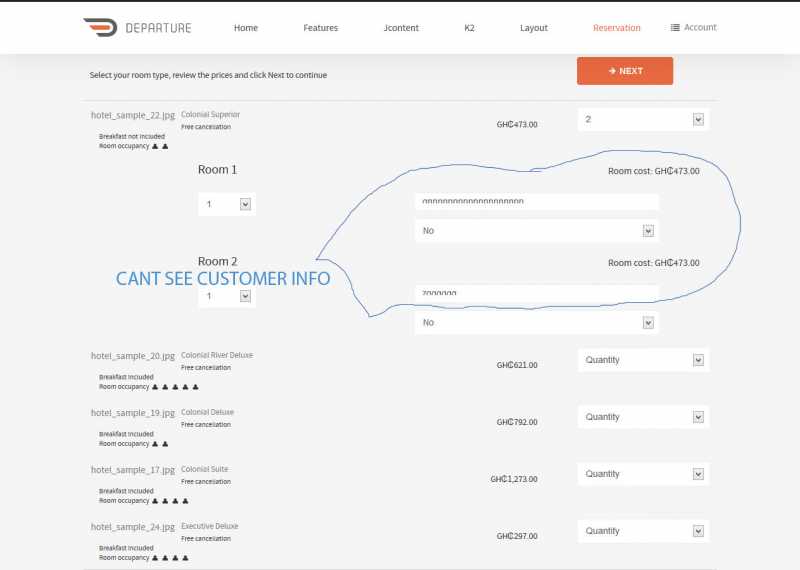
Task: Click the Room 2 guest name field
Action: [x=537, y=293]
